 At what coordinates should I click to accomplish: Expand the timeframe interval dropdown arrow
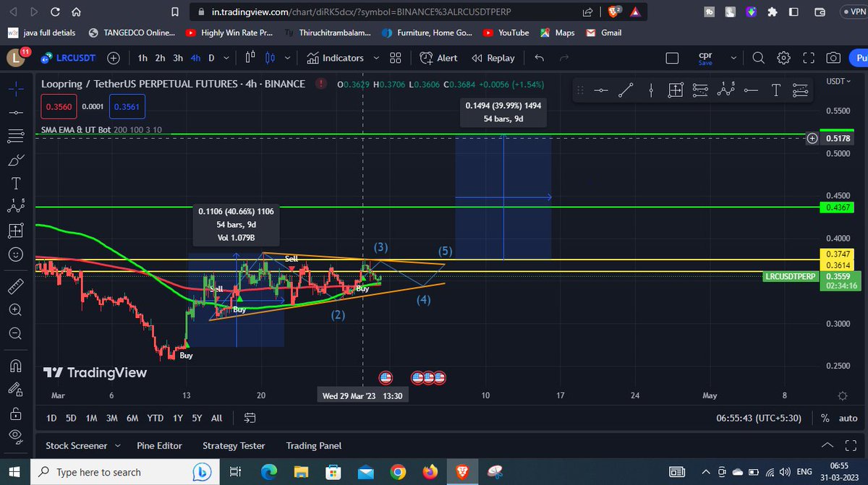pos(227,58)
